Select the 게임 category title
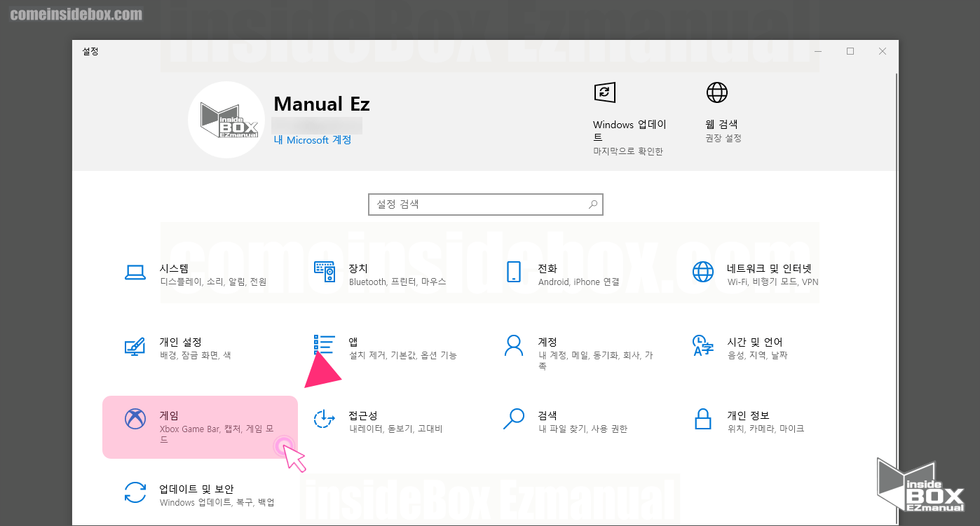Image resolution: width=980 pixels, height=526 pixels. coord(169,415)
